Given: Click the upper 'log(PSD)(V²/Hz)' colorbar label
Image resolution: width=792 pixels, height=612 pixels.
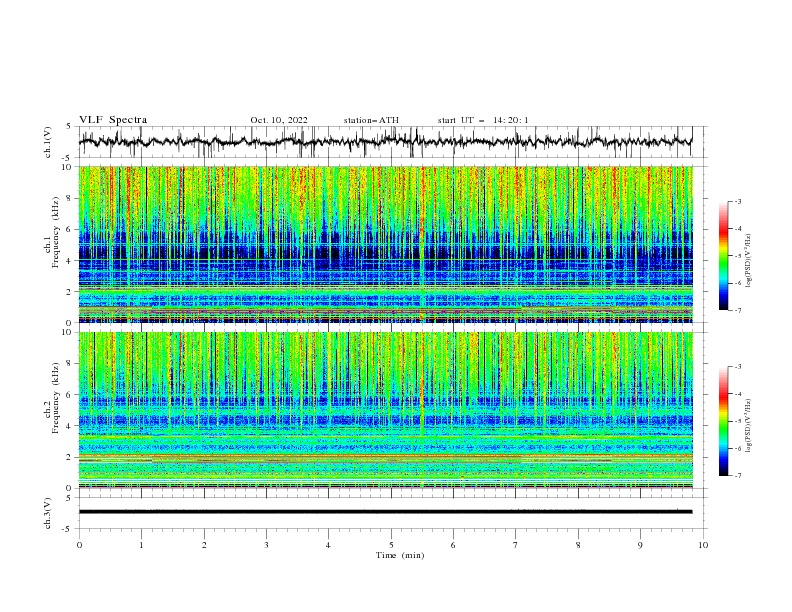Looking at the screenshot, I should [x=749, y=261].
